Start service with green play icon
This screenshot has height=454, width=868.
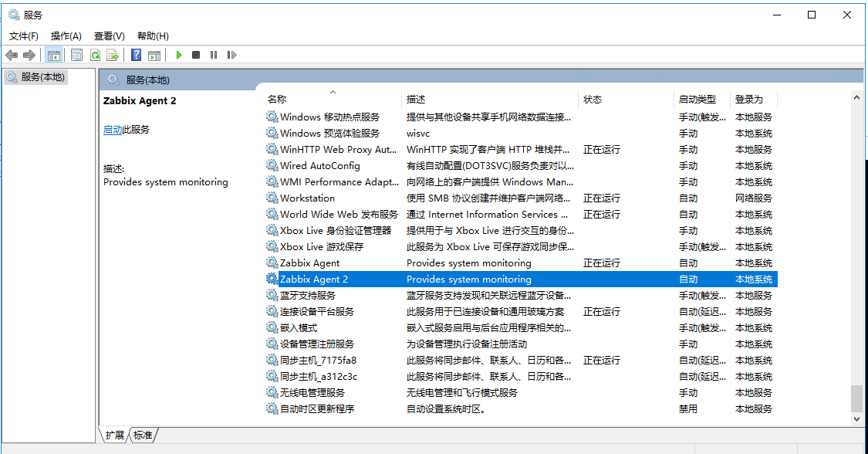pyautogui.click(x=179, y=55)
